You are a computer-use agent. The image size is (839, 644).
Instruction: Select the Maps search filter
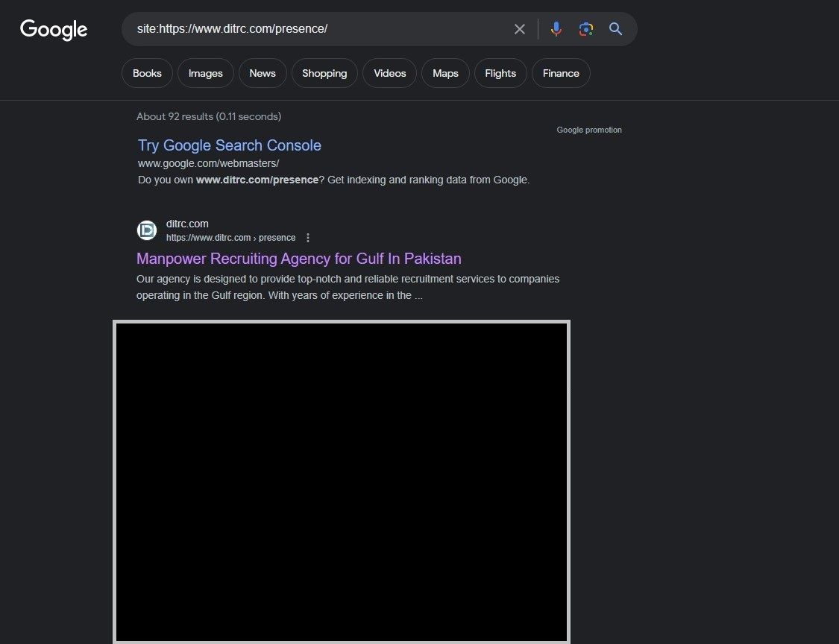[x=445, y=73]
